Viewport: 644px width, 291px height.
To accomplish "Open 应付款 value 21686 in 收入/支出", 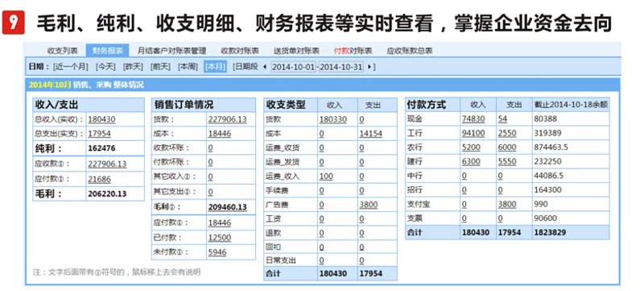I will (99, 179).
